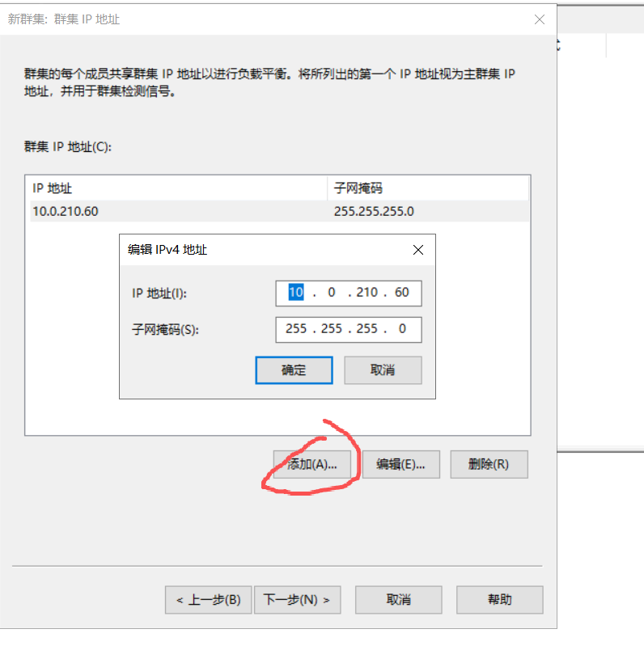644x646 pixels.
Task: Click the 删除(R) button
Action: tap(489, 464)
